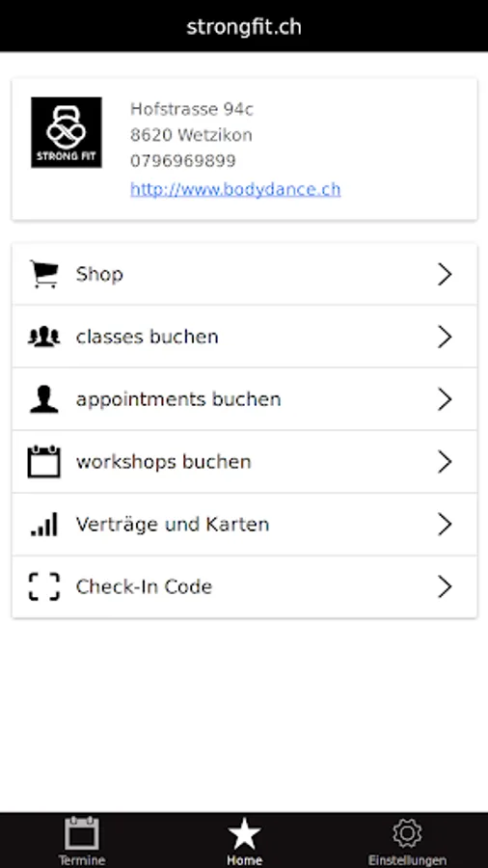Expand the Verträge und Karten chevron
This screenshot has height=868, width=488.
(445, 525)
